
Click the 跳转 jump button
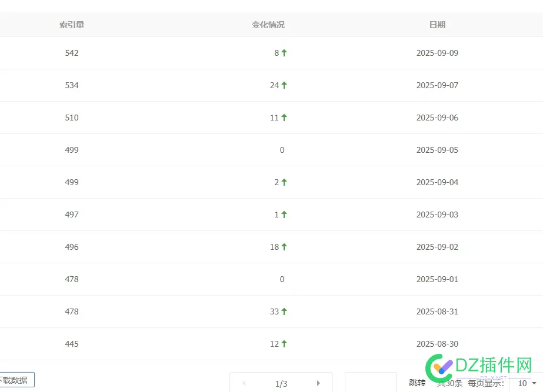point(417,383)
